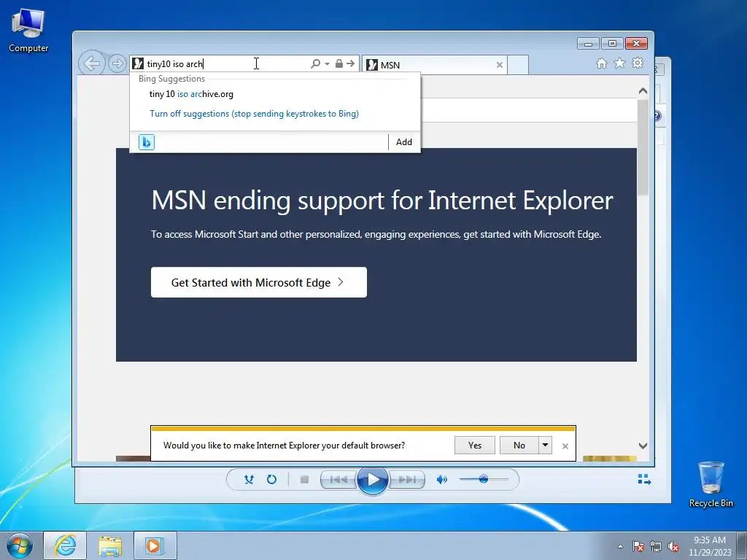Image resolution: width=747 pixels, height=560 pixels.
Task: Click Yes to make IE default browser
Action: tap(474, 446)
